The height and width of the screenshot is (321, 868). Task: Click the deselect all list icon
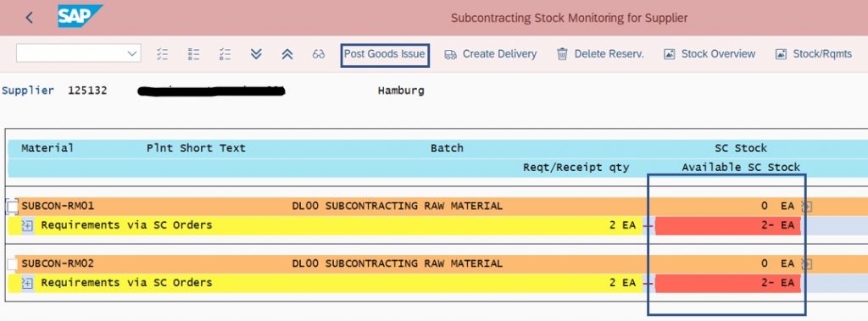[193, 53]
